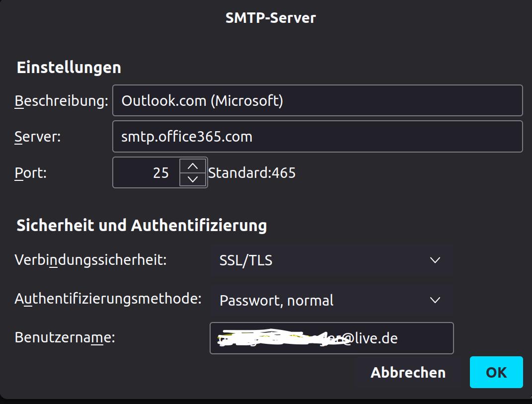The image size is (532, 404).
Task: Click the Standard:465 hint text
Action: 252,173
